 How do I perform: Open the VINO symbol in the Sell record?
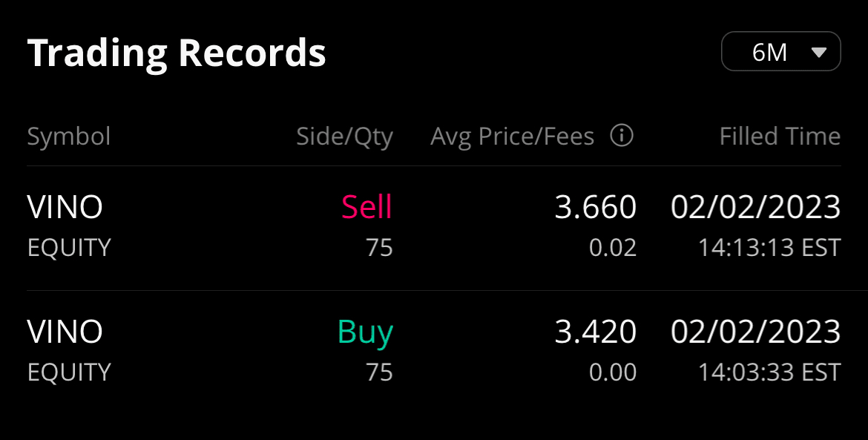(65, 208)
